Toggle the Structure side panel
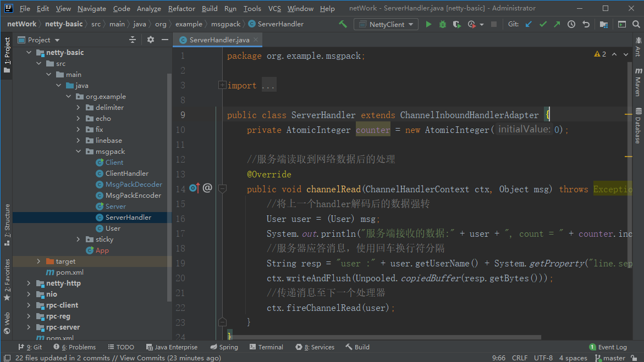This screenshot has width=644, height=362. point(7,225)
